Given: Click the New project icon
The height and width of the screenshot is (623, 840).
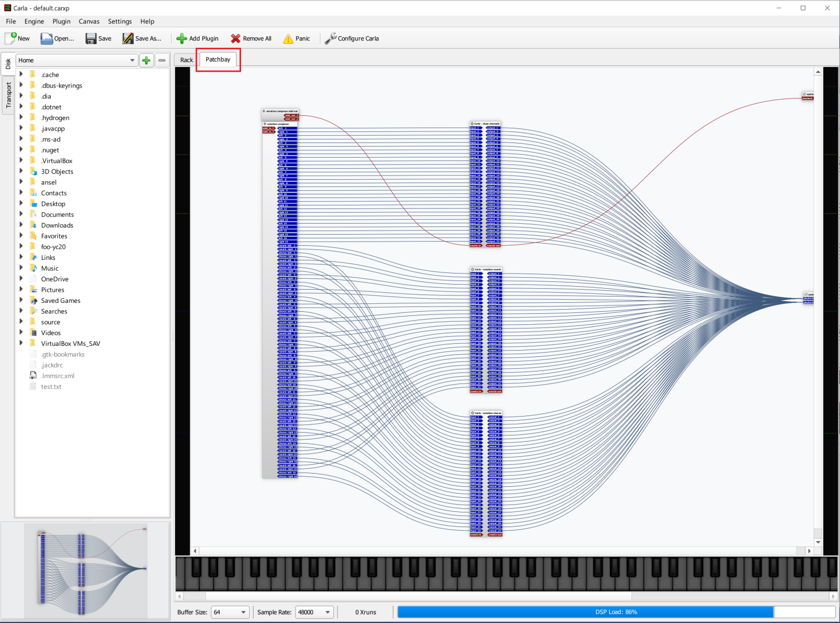Looking at the screenshot, I should click(11, 38).
